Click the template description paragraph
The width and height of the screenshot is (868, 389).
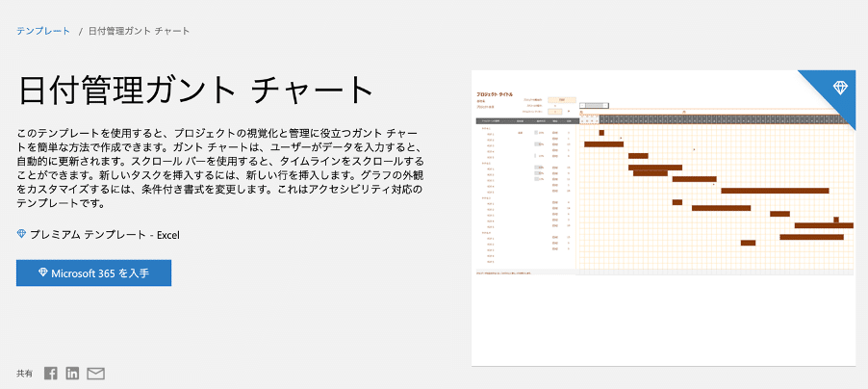point(221,169)
